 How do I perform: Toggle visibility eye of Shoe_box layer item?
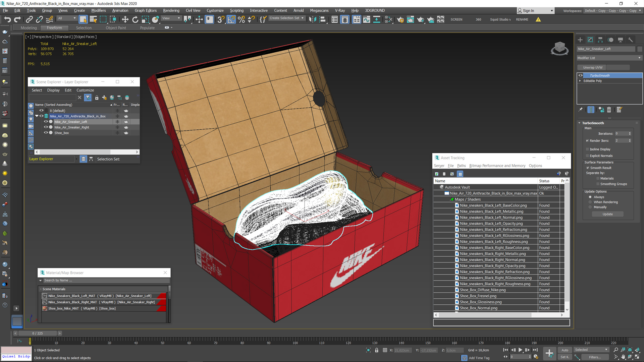pos(46,133)
